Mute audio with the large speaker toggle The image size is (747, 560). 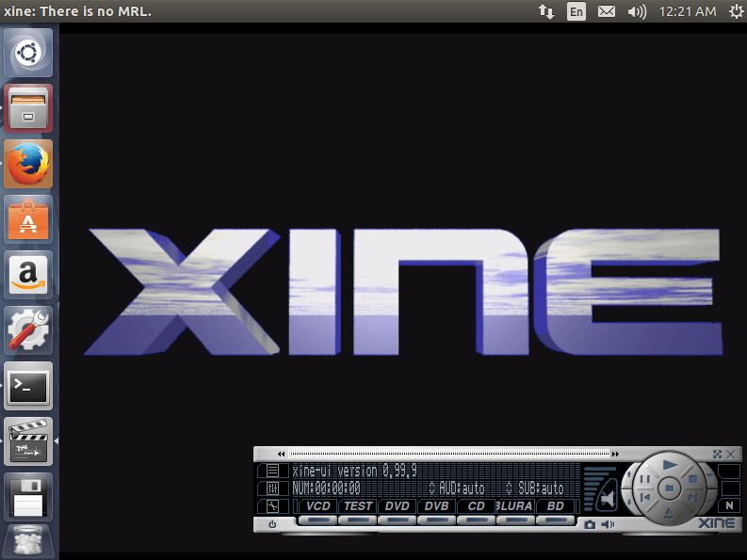point(608,498)
